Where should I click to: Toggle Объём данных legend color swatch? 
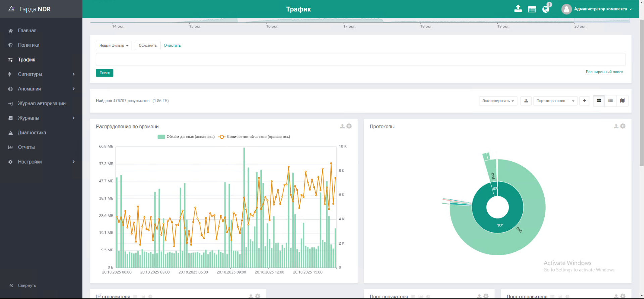161,137
